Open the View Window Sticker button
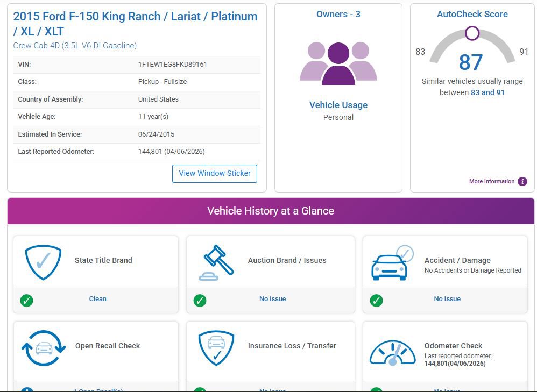Image resolution: width=537 pixels, height=392 pixels. pos(215,174)
